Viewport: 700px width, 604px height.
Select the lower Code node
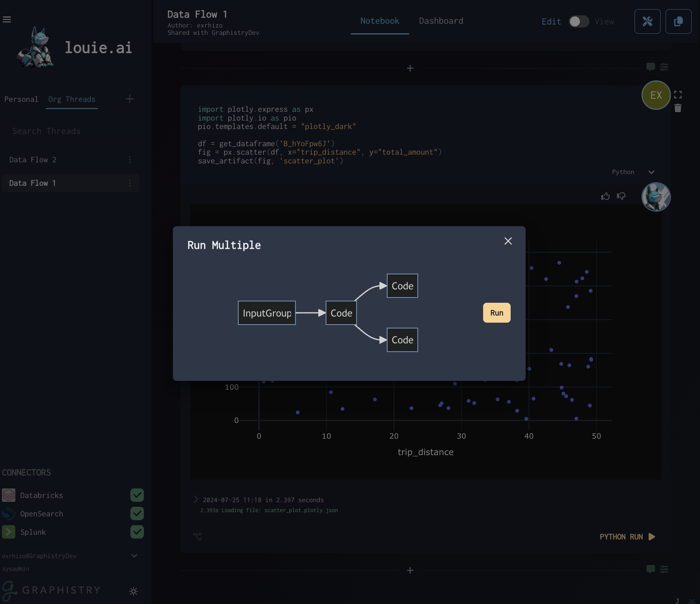(x=402, y=340)
